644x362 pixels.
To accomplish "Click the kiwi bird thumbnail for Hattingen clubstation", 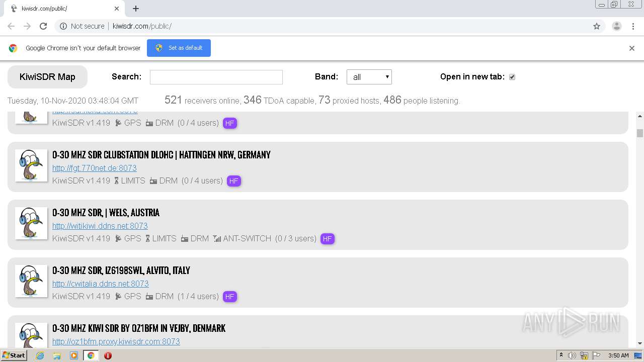I will pos(31,165).
